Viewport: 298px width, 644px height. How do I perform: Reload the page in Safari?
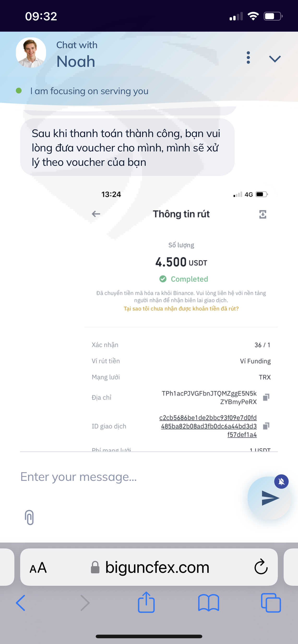pyautogui.click(x=261, y=567)
